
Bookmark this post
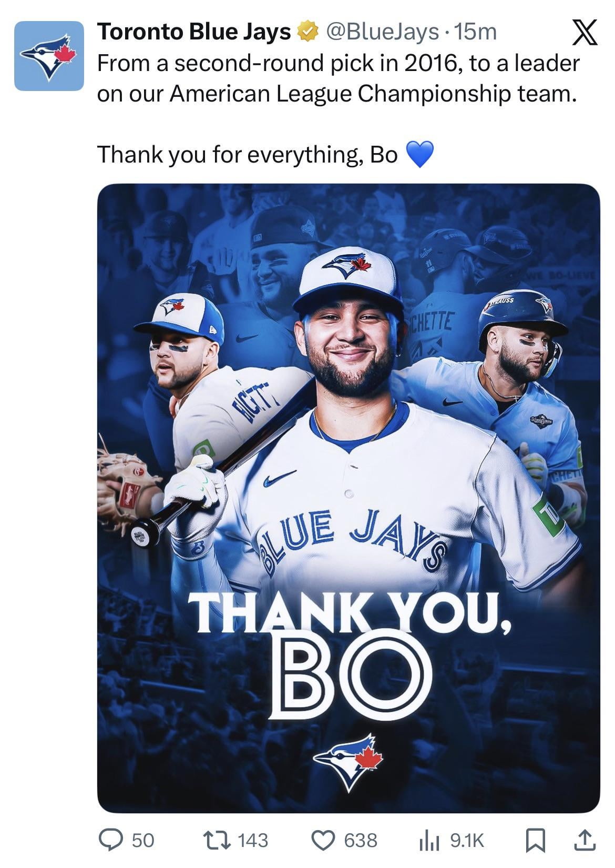pos(535,840)
